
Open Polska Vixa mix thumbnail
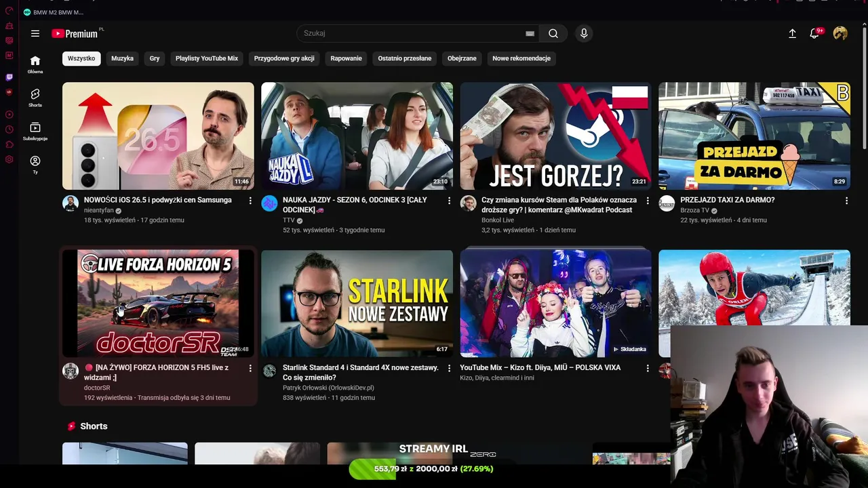point(555,304)
